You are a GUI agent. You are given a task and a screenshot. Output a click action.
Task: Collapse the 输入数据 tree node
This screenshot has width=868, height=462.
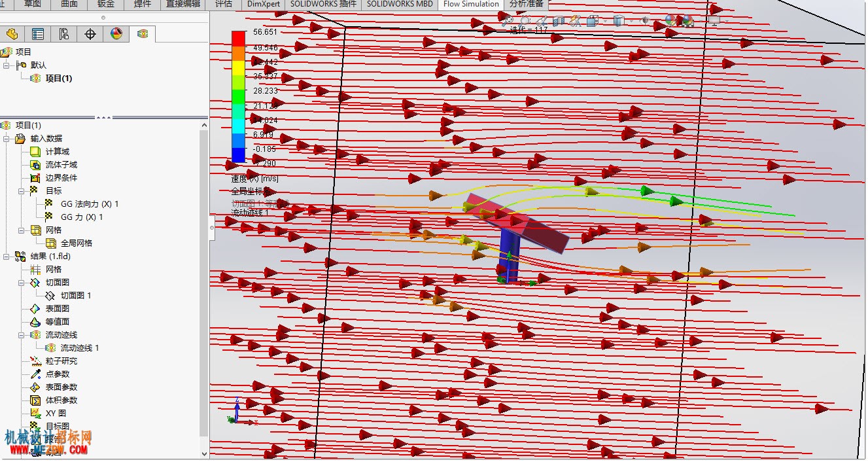click(7, 139)
